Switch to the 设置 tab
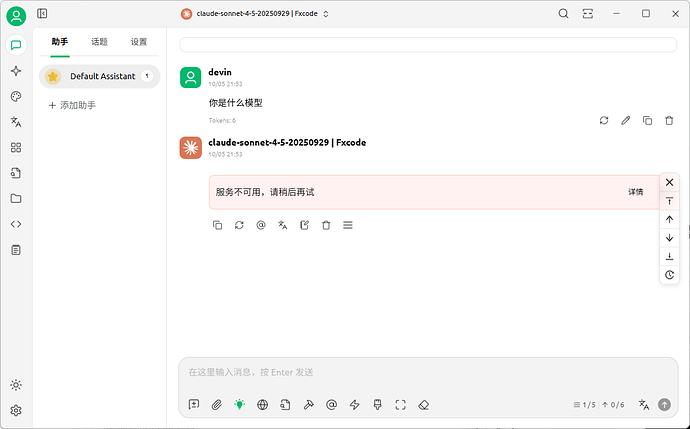 (139, 42)
